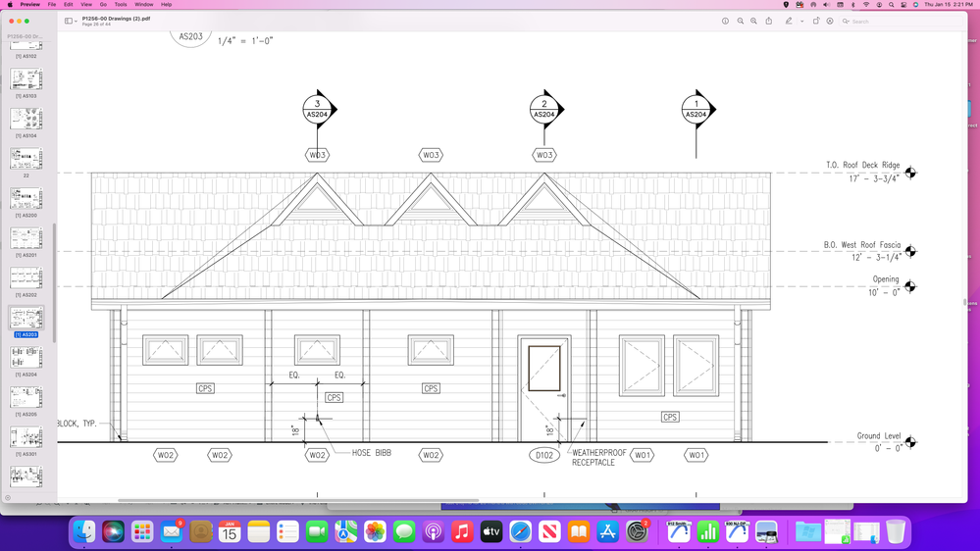Open FaceTime from the Dock
This screenshot has width=980, height=551.
[x=317, y=531]
